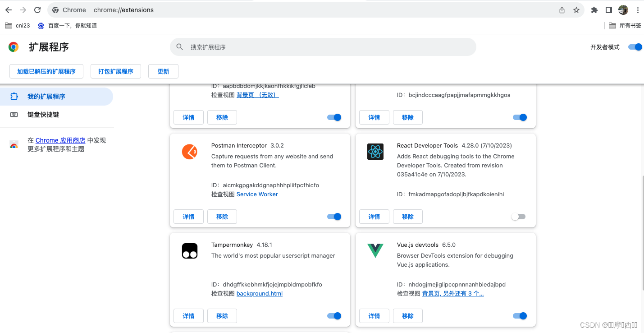This screenshot has height=333, width=644.
Task: Toggle the side panel icon
Action: [609, 10]
